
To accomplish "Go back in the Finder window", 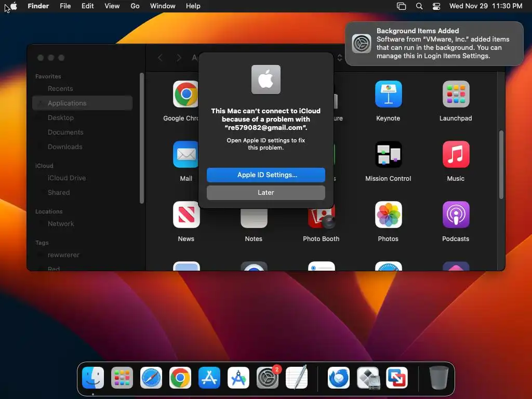I will 160,58.
